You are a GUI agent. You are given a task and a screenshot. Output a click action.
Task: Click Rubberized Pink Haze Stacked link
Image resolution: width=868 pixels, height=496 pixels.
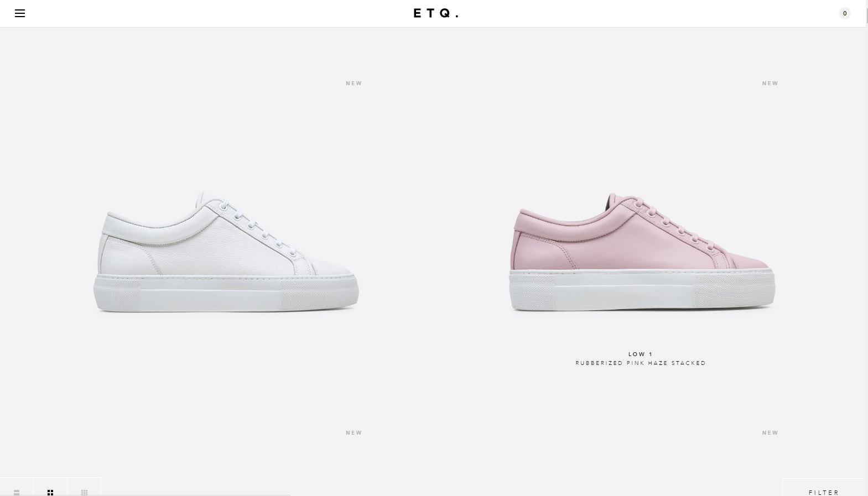641,363
